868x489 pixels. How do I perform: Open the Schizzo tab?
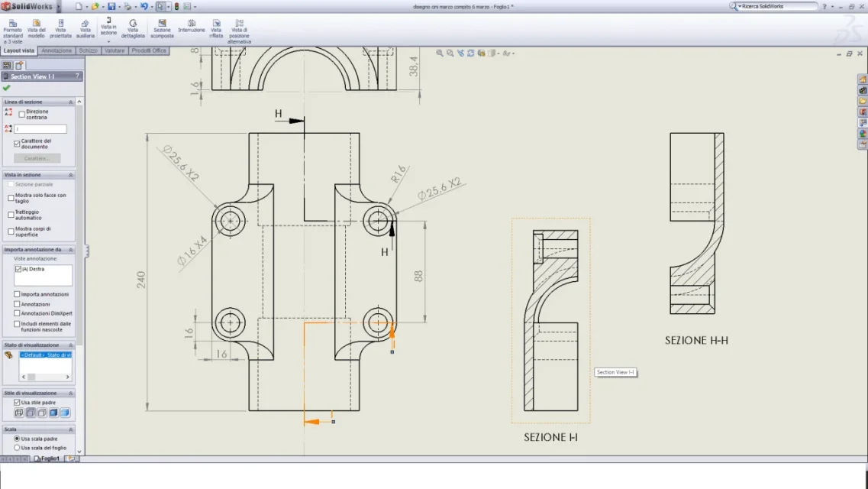click(x=88, y=50)
